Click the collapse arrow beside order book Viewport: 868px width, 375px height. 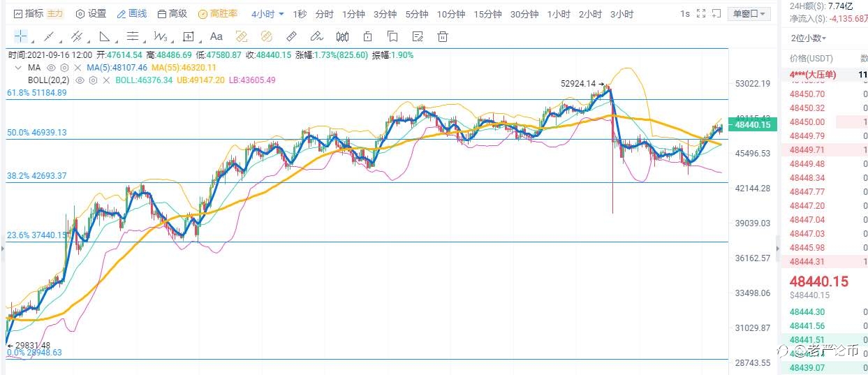pos(777,248)
